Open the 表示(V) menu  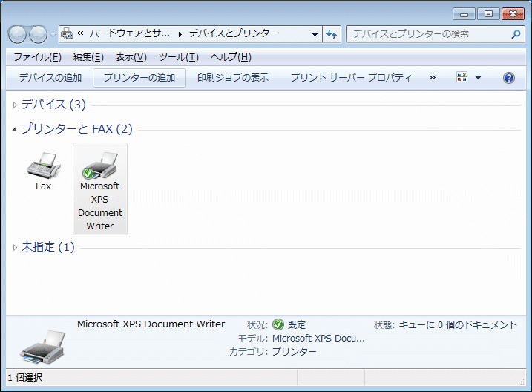(131, 57)
